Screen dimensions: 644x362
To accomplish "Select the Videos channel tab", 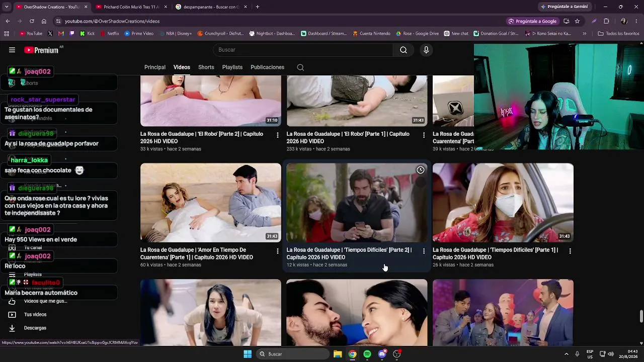I will [x=182, y=67].
